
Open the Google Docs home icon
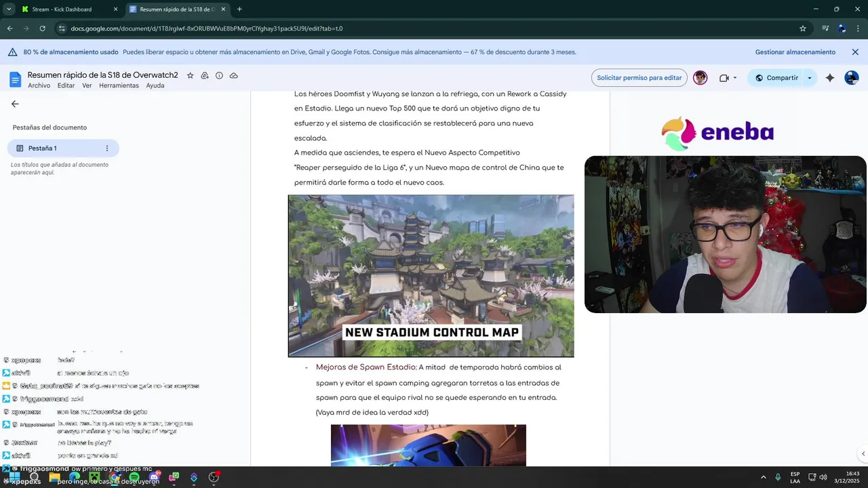point(15,79)
